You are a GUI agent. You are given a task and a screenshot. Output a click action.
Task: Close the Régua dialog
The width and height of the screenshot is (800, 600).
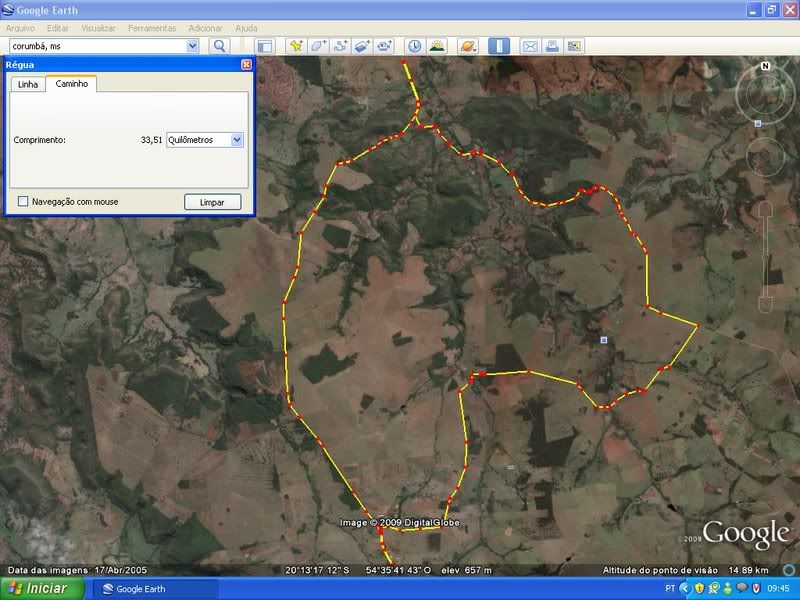(x=246, y=64)
